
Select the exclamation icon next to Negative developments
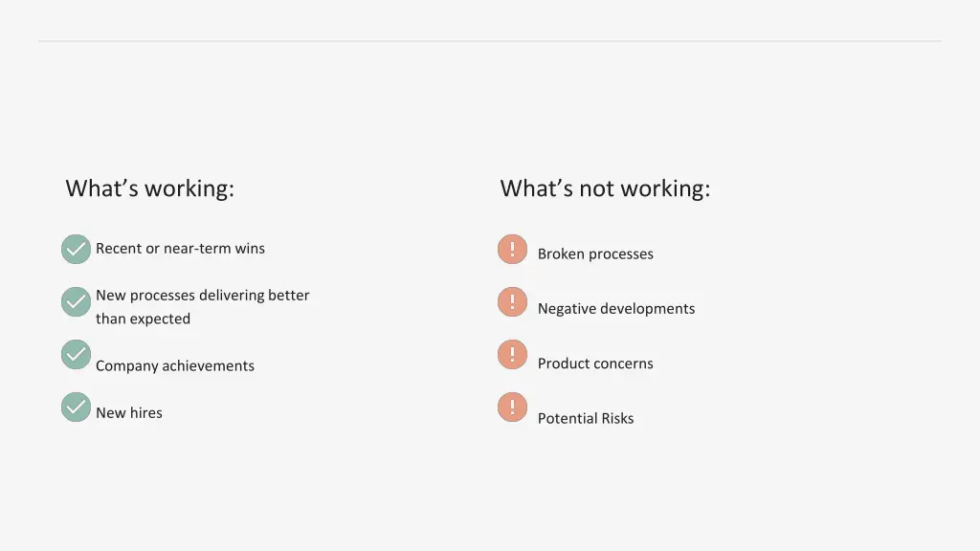[x=512, y=302]
